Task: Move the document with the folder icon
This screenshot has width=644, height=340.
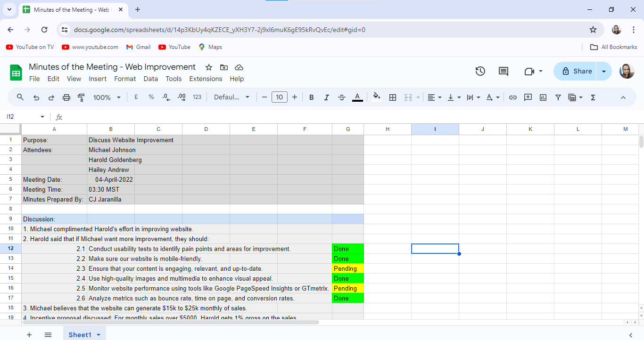Action: (224, 67)
